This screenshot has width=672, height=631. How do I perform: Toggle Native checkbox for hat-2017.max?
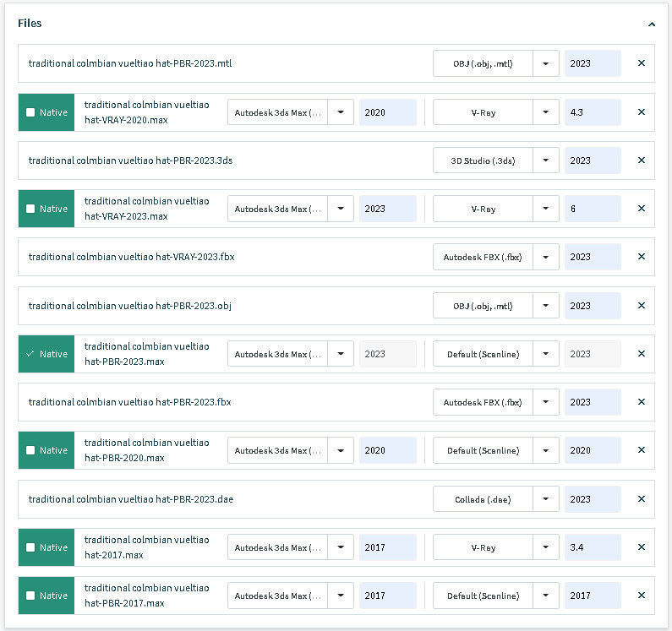point(31,547)
